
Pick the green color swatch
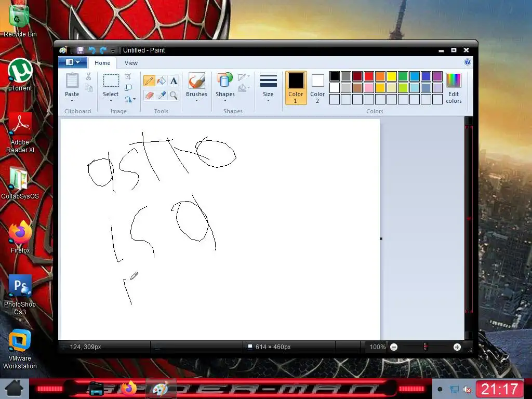403,76
